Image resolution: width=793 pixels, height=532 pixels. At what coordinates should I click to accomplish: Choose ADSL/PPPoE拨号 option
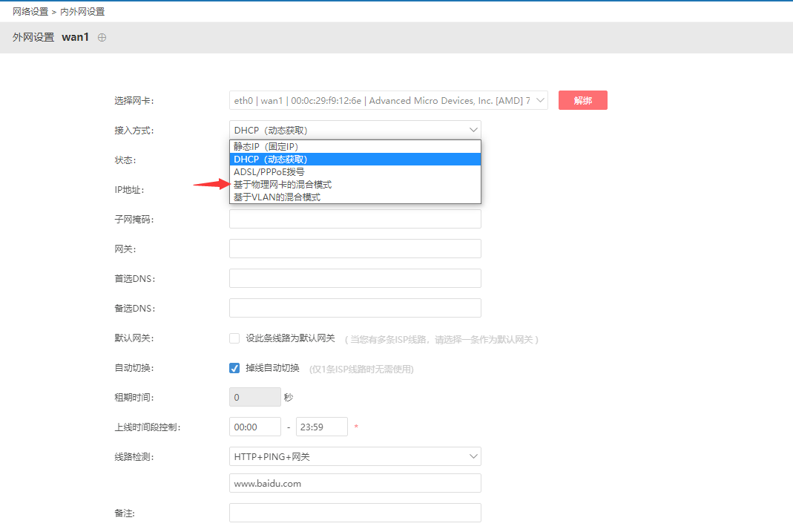coord(355,172)
